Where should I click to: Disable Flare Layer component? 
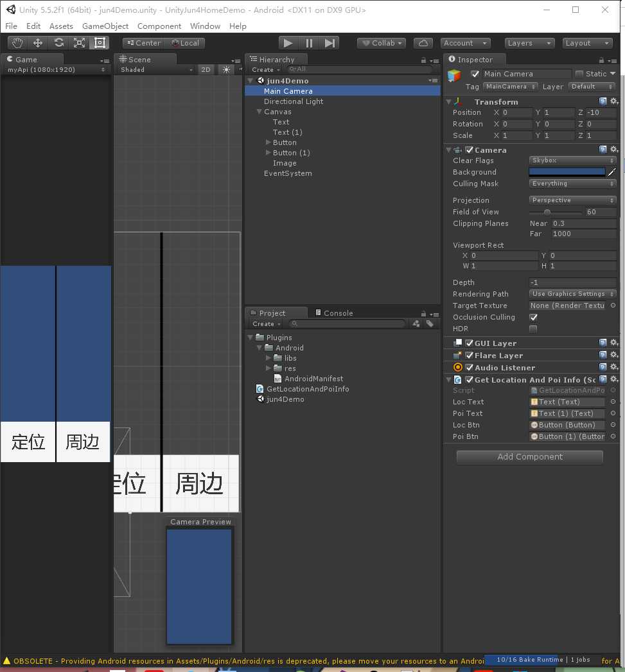[x=470, y=356]
